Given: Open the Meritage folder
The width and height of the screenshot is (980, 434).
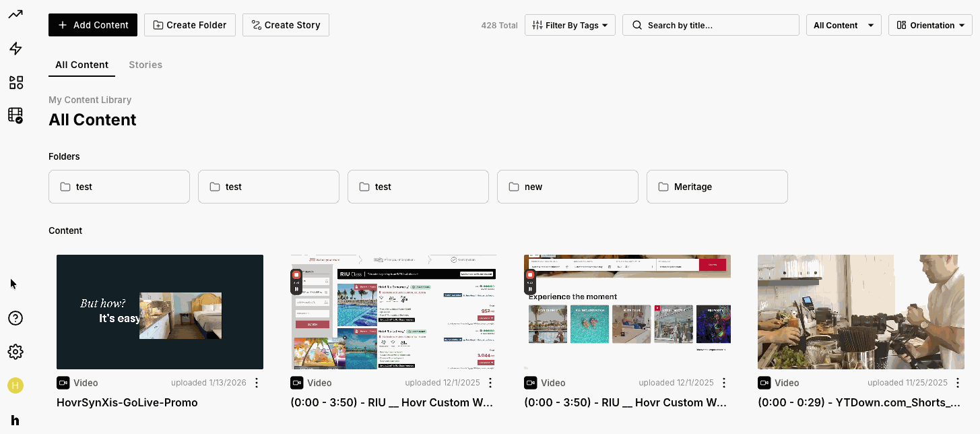Looking at the screenshot, I should 717,187.
